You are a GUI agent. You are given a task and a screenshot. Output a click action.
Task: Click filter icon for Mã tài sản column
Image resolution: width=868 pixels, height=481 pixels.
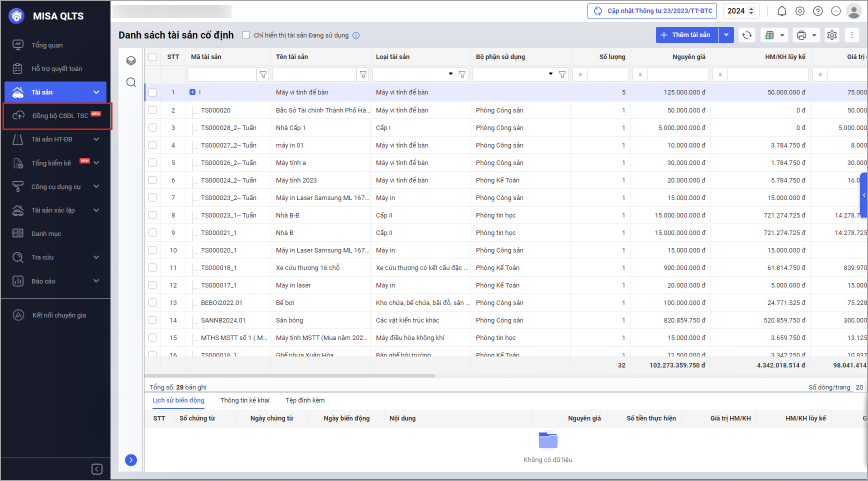(263, 74)
